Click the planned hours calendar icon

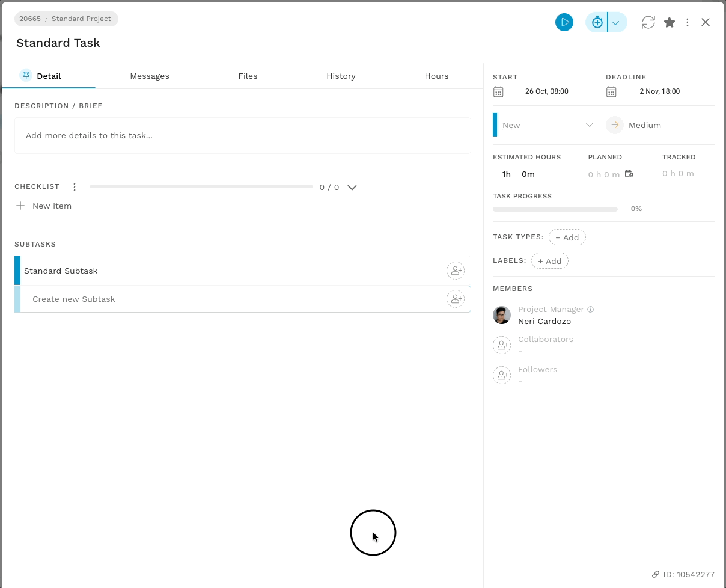(x=629, y=174)
